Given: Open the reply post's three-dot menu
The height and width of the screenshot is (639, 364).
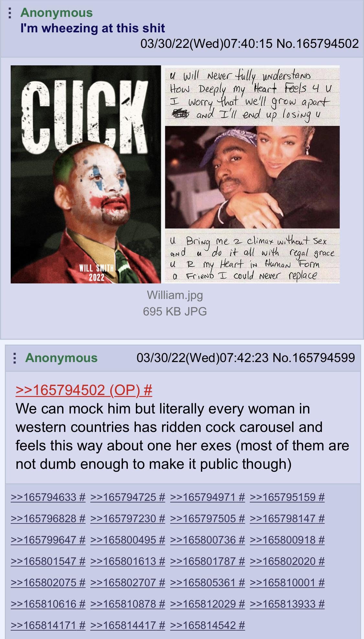Looking at the screenshot, I should tap(15, 358).
